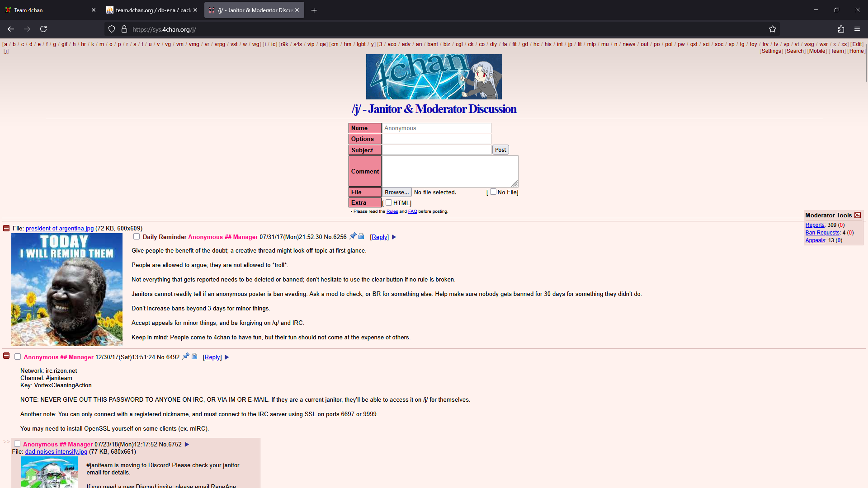The image size is (868, 488).
Task: Select the Daily Reminder post checkbox
Action: pyautogui.click(x=137, y=236)
